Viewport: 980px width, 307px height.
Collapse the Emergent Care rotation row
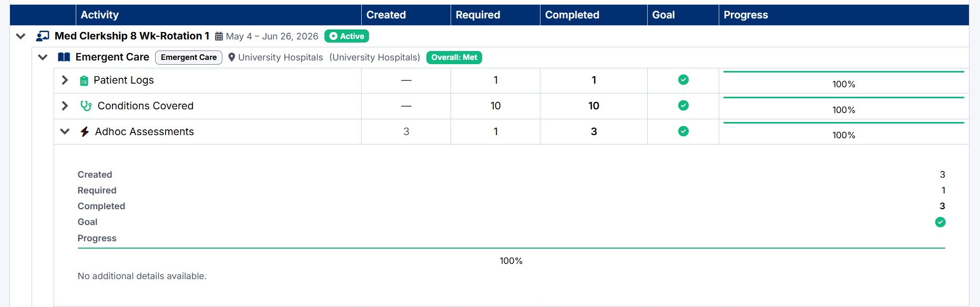(43, 57)
